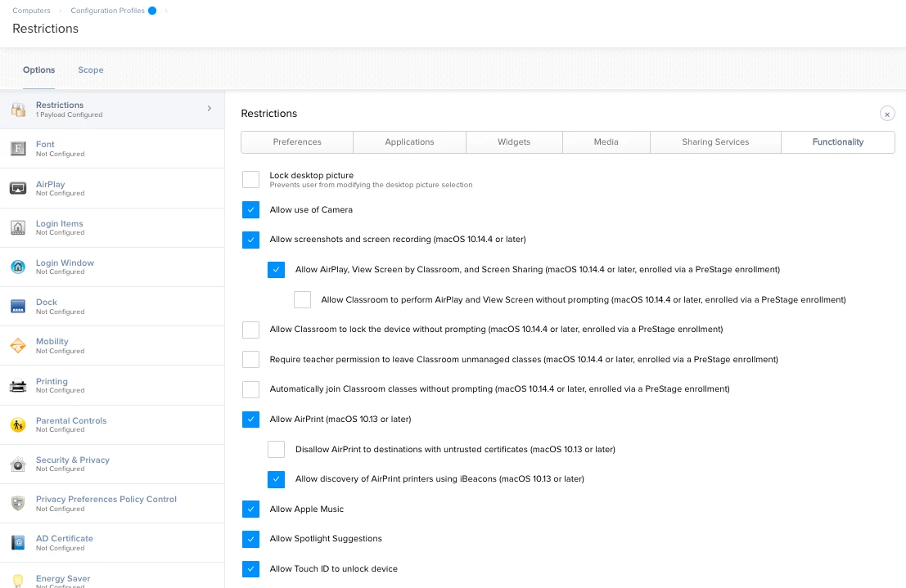Open the Printing payload label

click(52, 381)
